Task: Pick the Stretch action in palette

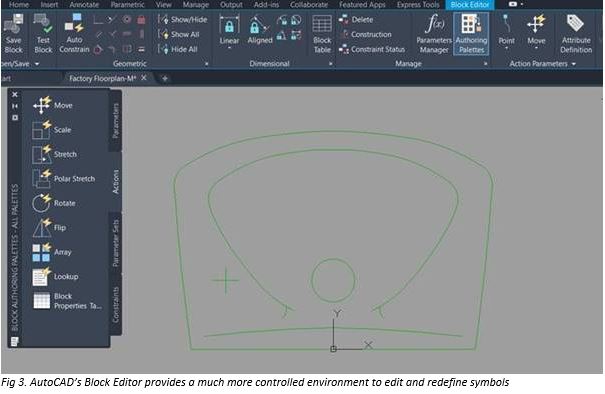Action: click(54, 154)
